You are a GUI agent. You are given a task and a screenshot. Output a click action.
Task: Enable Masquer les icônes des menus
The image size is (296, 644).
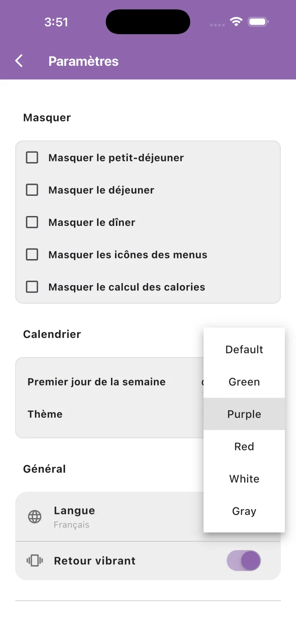32,255
